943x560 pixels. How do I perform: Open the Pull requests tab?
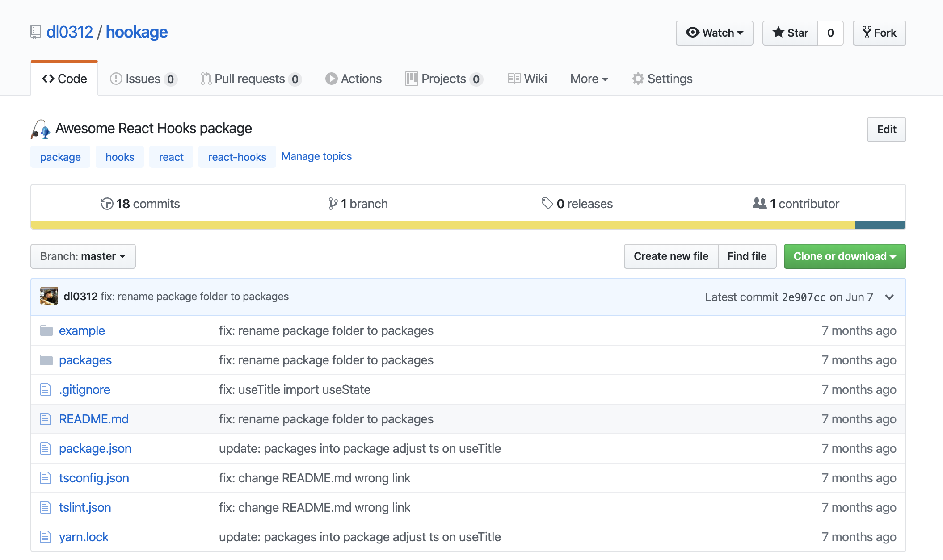(250, 79)
